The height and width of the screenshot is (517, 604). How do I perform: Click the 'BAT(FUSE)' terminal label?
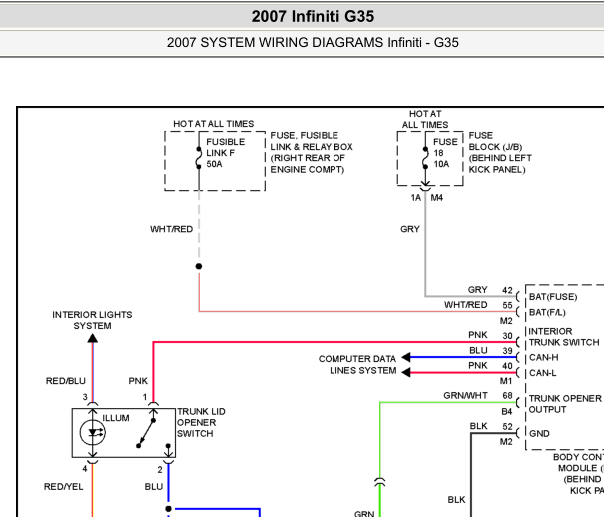(x=553, y=297)
